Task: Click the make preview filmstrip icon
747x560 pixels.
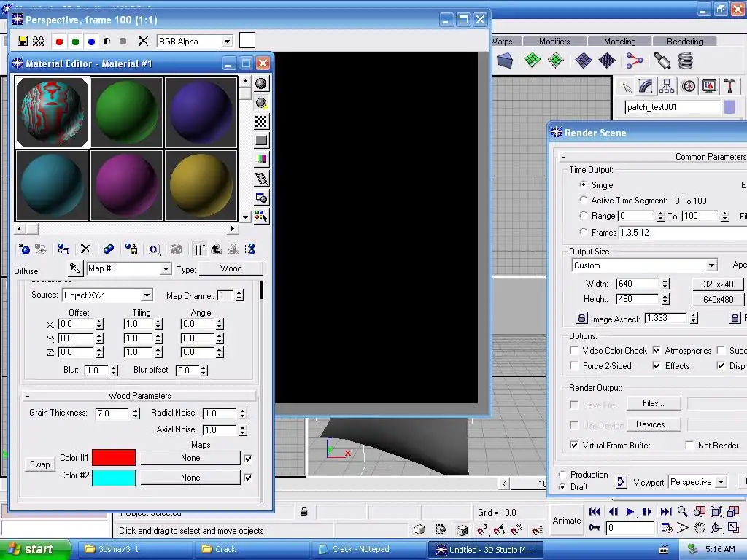Action: pyautogui.click(x=261, y=179)
